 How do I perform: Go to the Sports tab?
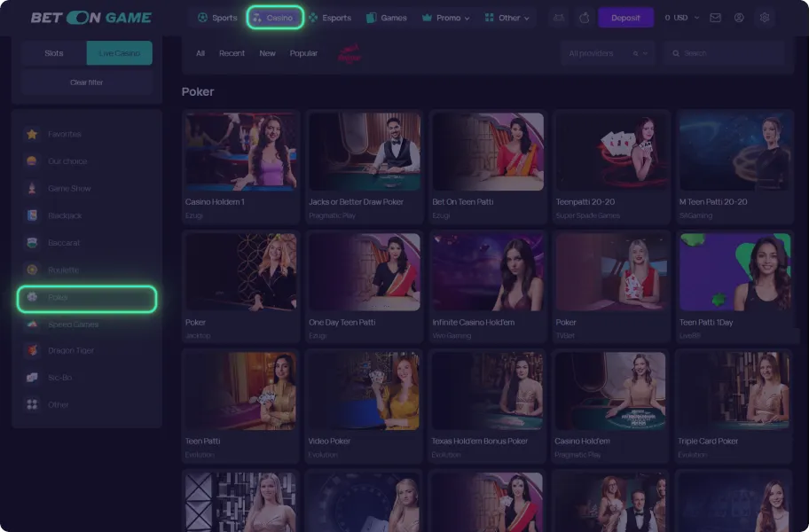pyautogui.click(x=217, y=18)
